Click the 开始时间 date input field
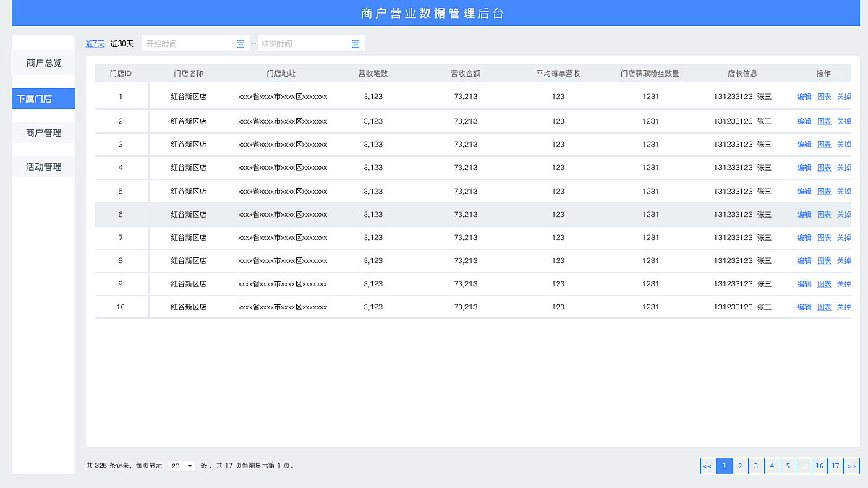 point(196,44)
